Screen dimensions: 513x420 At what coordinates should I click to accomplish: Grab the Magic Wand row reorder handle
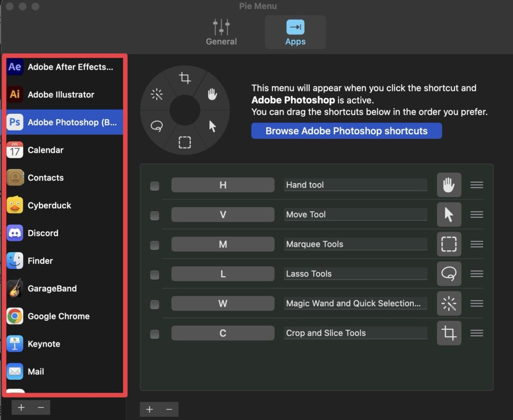click(x=477, y=303)
